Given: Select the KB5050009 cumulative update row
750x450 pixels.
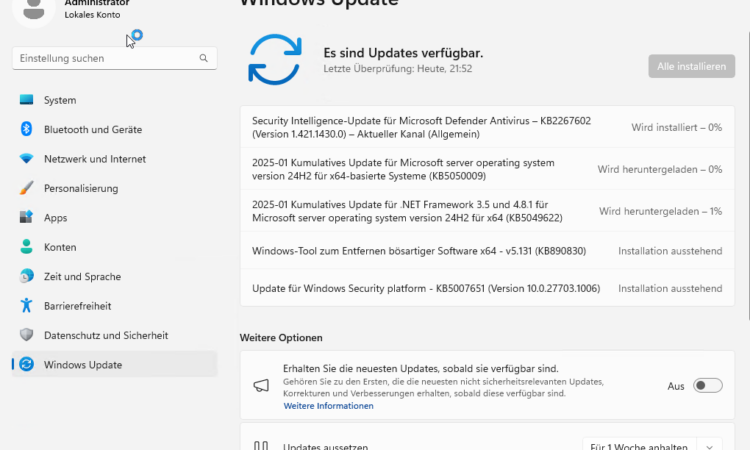Looking at the screenshot, I should (487, 169).
